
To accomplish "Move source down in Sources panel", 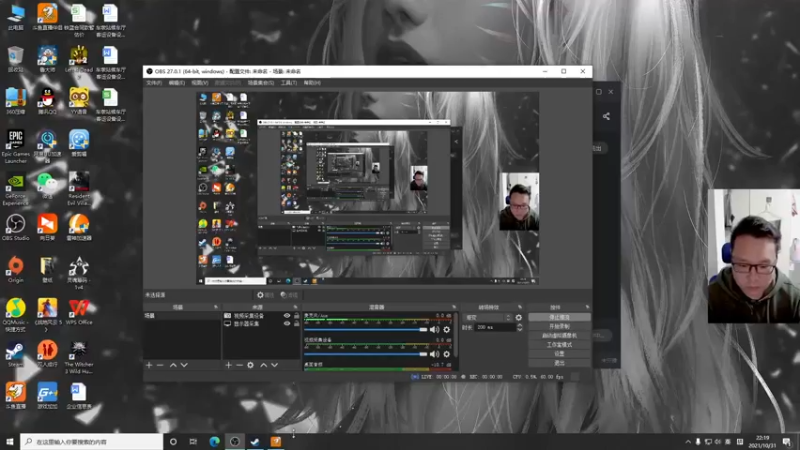I will tap(274, 365).
